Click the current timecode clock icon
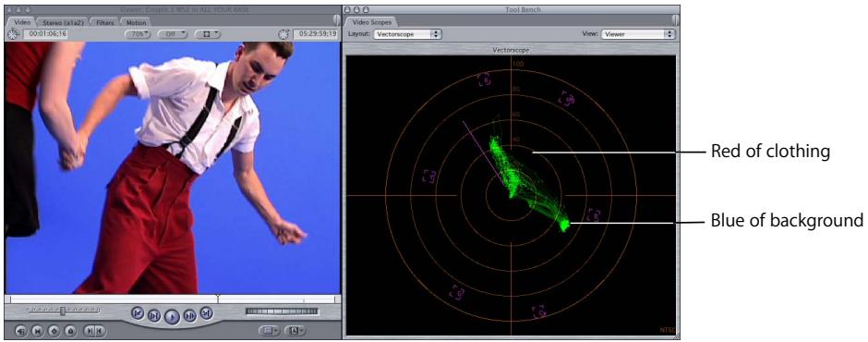Viewport: 868px width, 342px height. (284, 34)
